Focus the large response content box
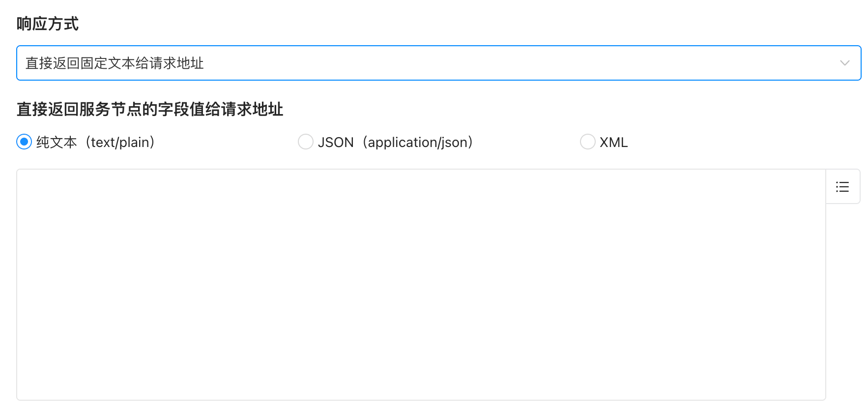This screenshot has width=868, height=412. pyautogui.click(x=421, y=284)
